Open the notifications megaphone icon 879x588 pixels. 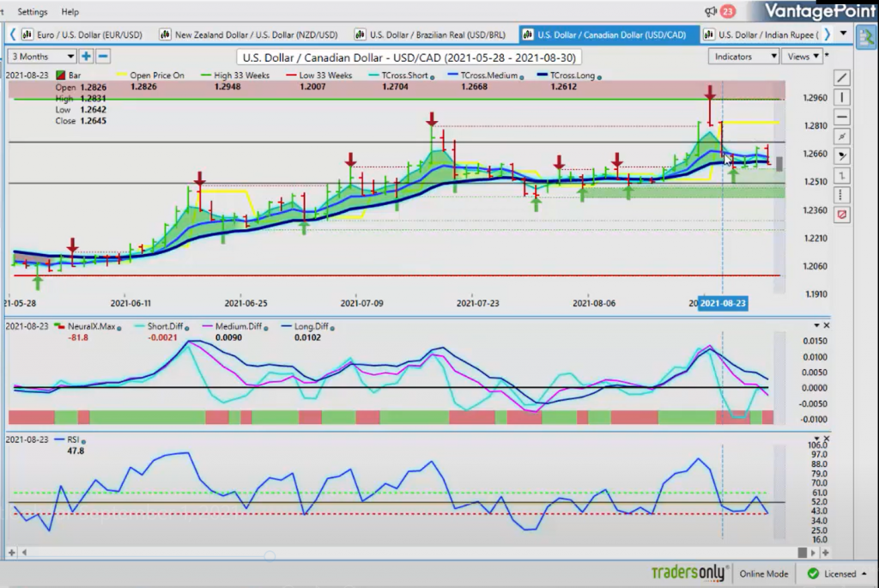711,11
